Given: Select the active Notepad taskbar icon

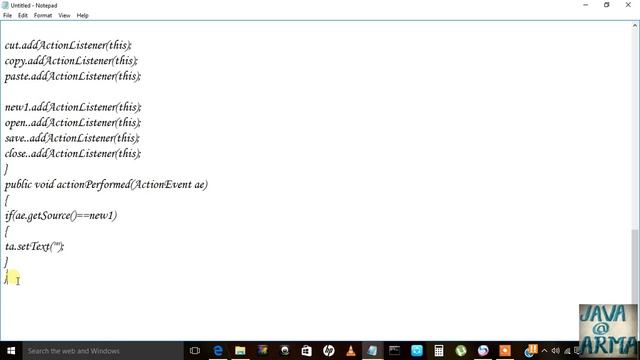Looking at the screenshot, I should click(x=372, y=351).
